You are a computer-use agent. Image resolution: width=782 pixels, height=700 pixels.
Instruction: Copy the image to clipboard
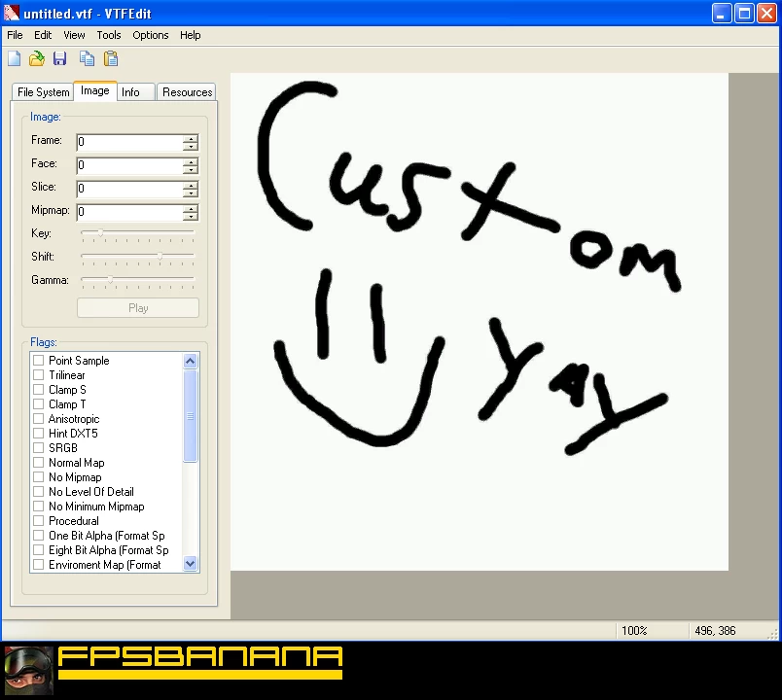(87, 58)
